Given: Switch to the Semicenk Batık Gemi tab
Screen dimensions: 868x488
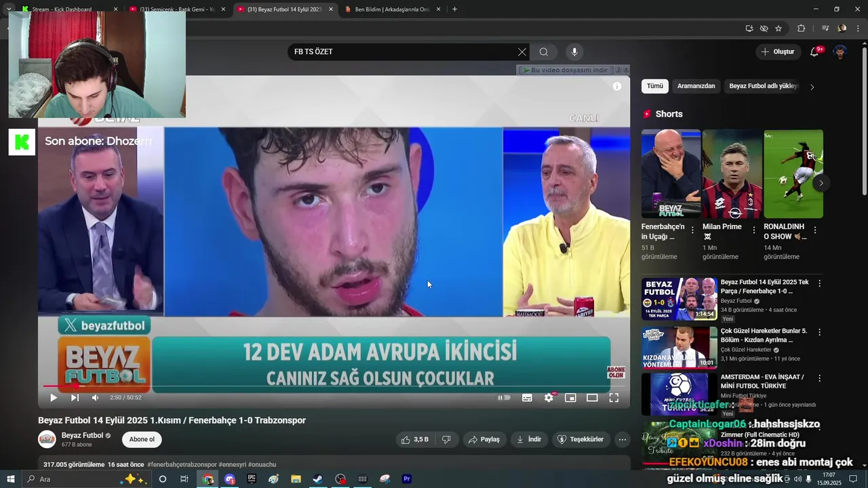Looking at the screenshot, I should 176,9.
